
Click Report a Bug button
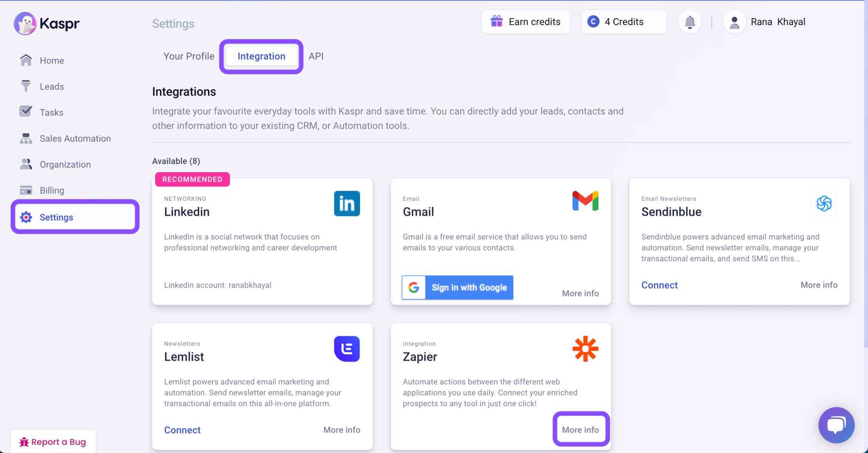point(53,442)
